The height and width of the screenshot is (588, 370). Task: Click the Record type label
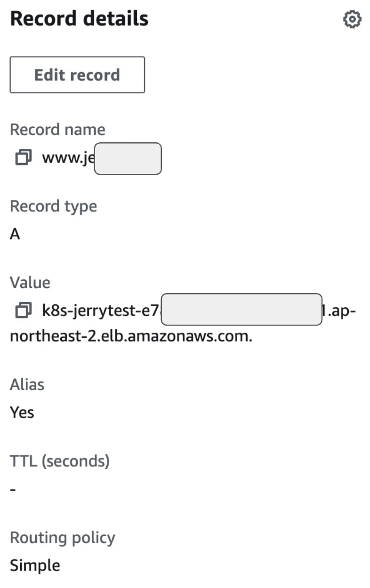(x=53, y=206)
